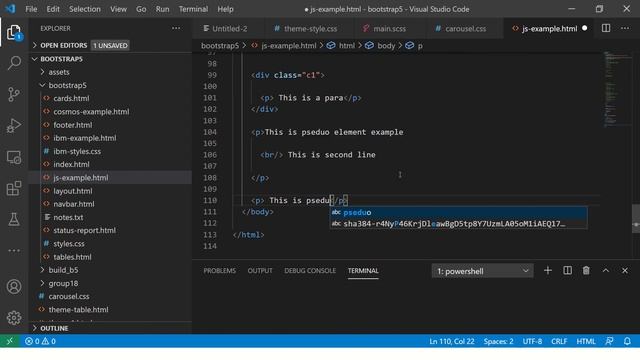Open the Source Control view icon
640x360 pixels.
(14, 94)
